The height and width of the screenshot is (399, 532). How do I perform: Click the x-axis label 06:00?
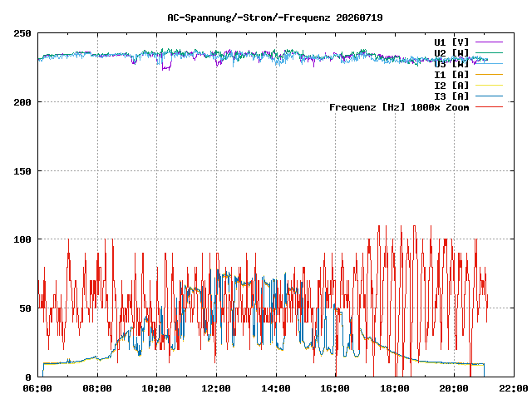click(37, 388)
